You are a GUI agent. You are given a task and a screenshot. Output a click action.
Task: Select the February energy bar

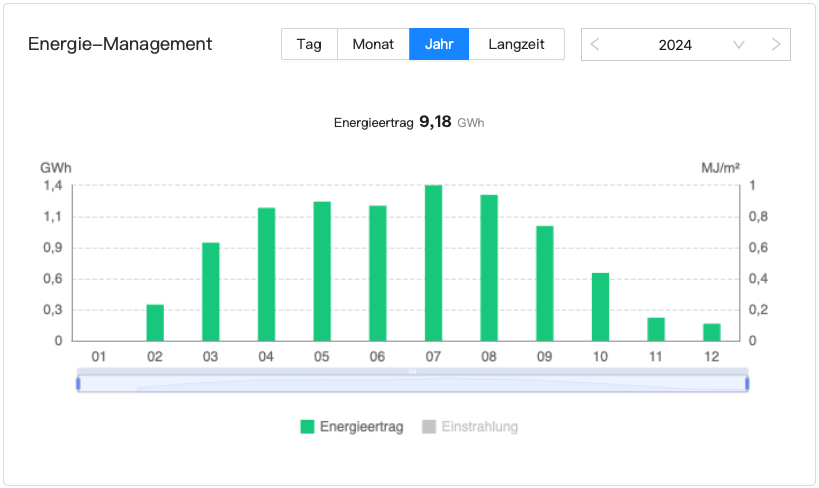[x=155, y=323]
